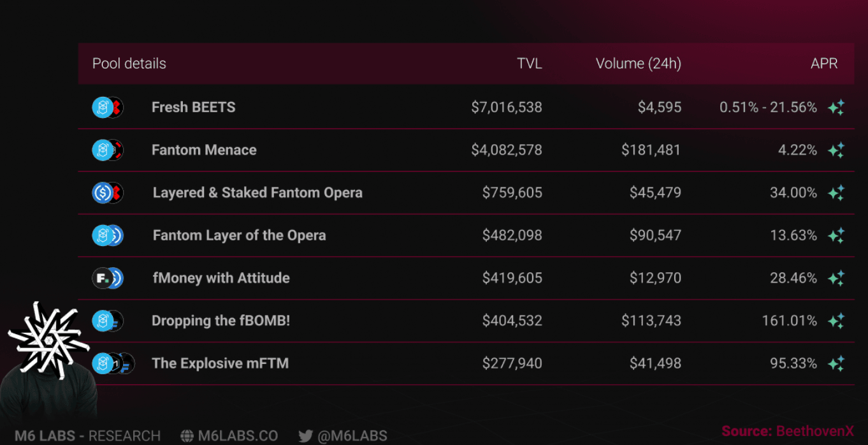Open The Explosive mFTM pool
This screenshot has height=445, width=868.
(x=220, y=363)
